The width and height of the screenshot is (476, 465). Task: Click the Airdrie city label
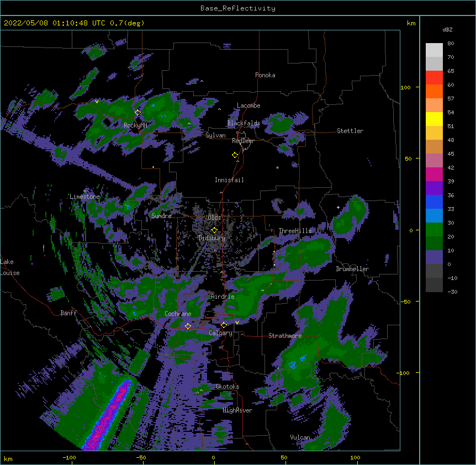[223, 297]
